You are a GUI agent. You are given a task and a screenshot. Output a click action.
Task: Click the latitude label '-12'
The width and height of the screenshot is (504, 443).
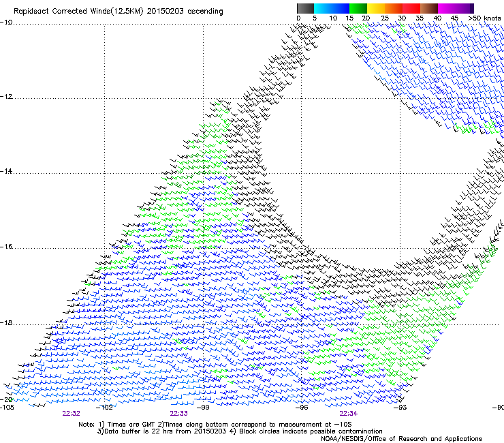click(x=6, y=97)
